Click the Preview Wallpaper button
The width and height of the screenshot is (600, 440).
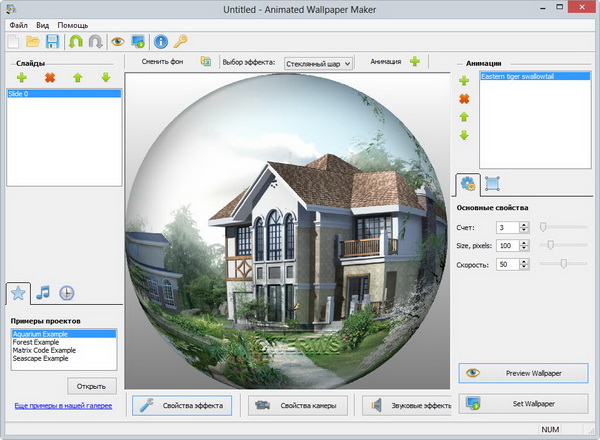tap(523, 373)
